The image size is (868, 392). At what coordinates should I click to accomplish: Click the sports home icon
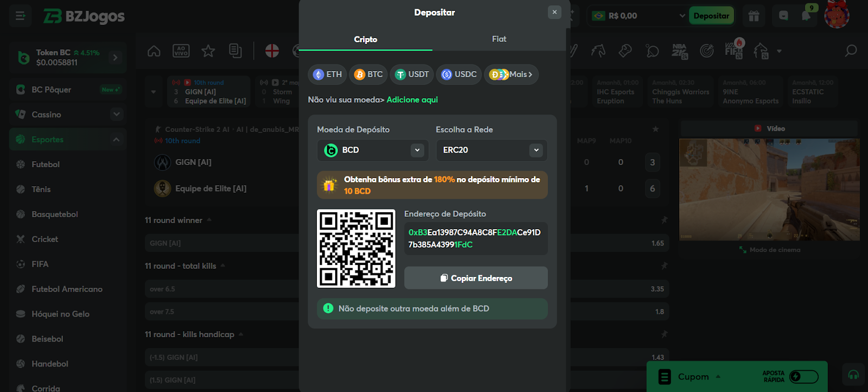[154, 51]
